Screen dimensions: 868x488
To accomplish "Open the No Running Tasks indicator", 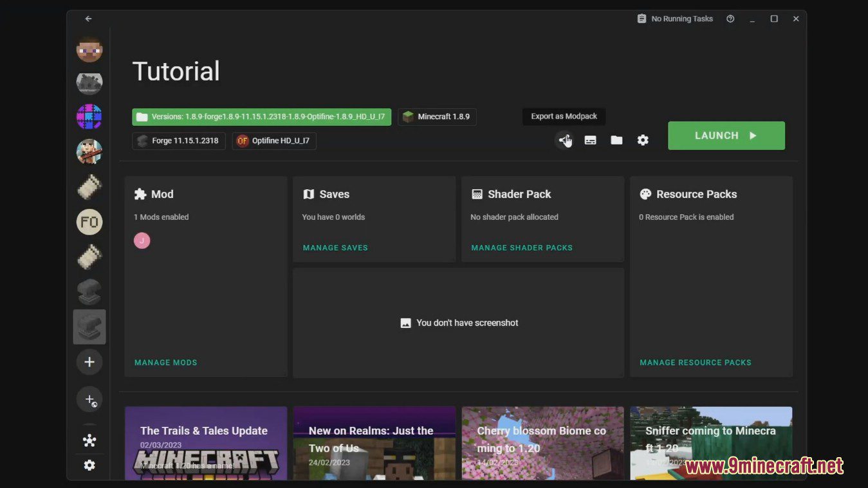I will [x=675, y=19].
